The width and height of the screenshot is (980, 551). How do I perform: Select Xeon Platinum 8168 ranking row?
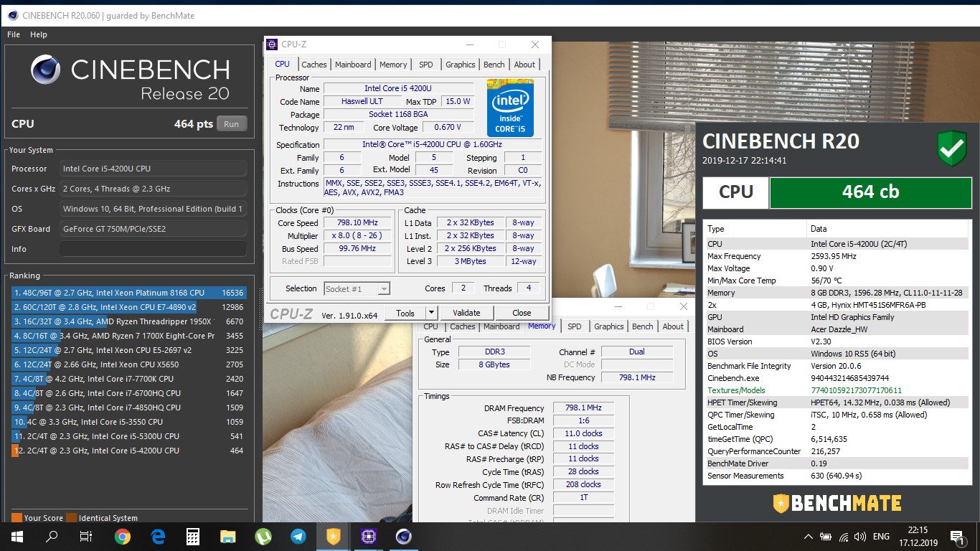click(x=128, y=293)
